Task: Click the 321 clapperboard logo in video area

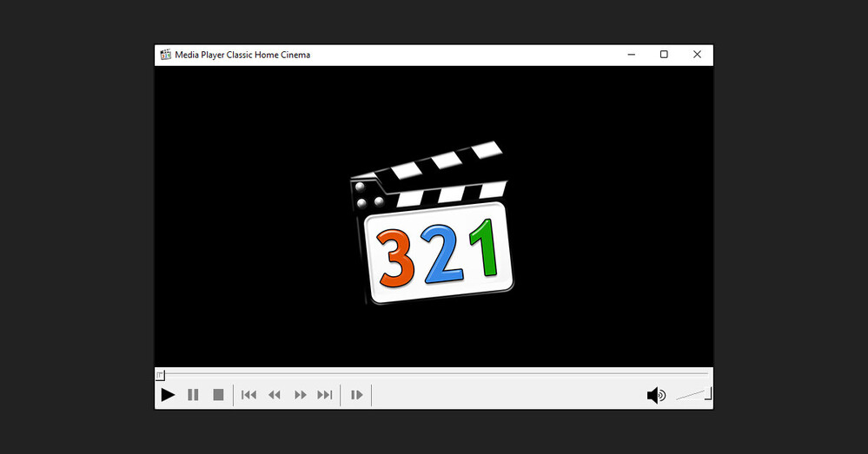Action: click(x=433, y=222)
